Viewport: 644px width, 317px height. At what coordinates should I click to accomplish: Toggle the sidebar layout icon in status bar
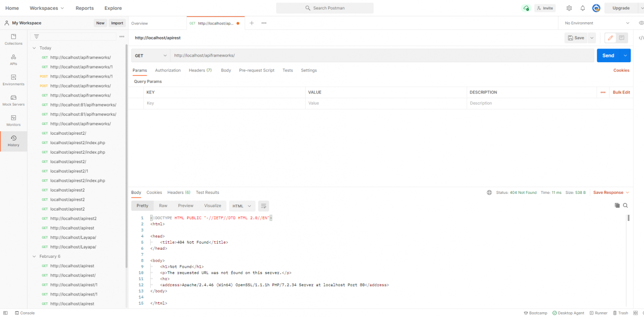(x=6, y=313)
